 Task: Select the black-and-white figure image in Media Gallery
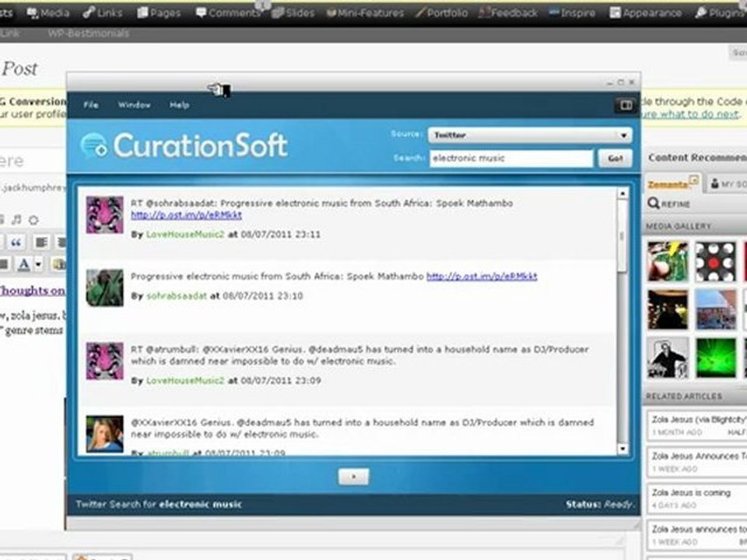click(x=668, y=358)
